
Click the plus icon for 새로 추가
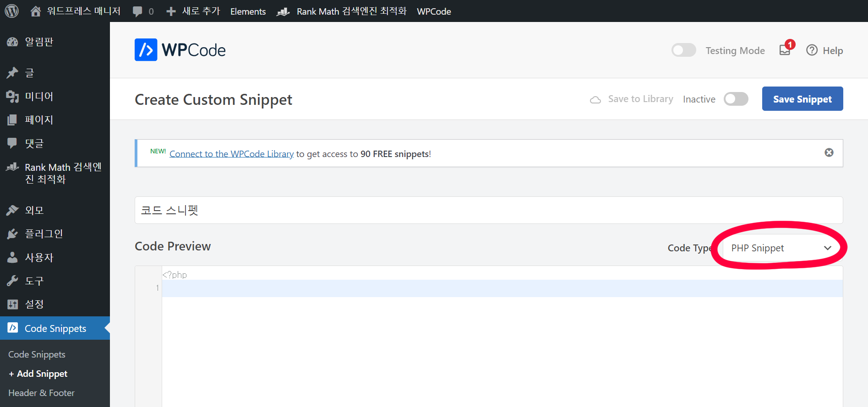171,11
